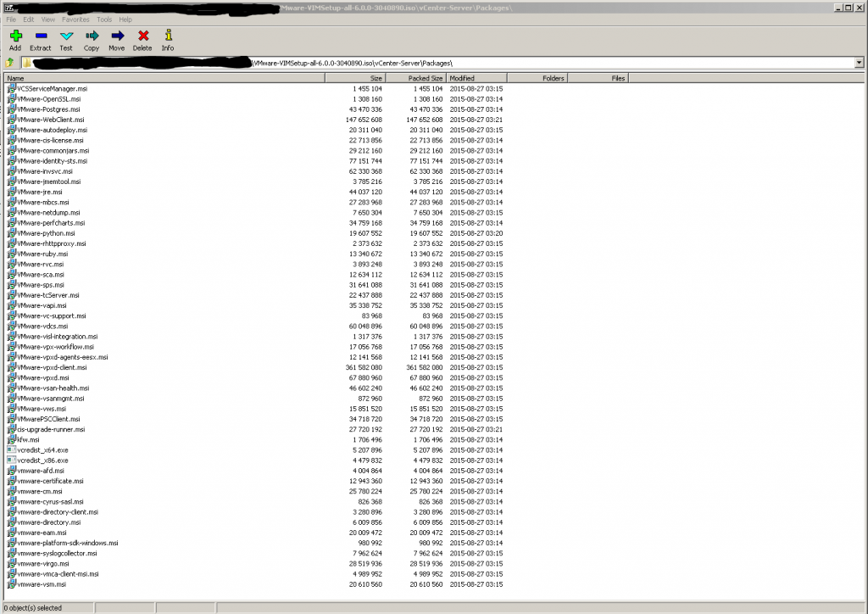The width and height of the screenshot is (868, 614).
Task: Select the VMware-Postgres.msi file icon
Action: click(x=11, y=109)
